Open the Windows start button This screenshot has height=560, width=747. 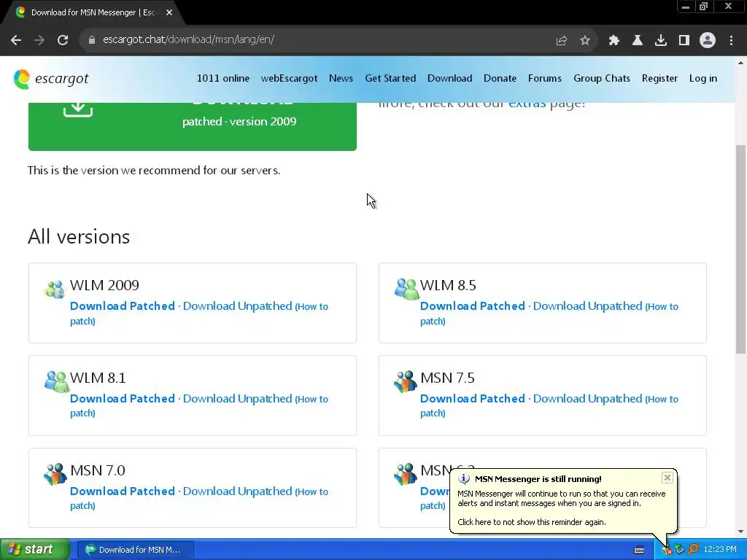pyautogui.click(x=34, y=550)
